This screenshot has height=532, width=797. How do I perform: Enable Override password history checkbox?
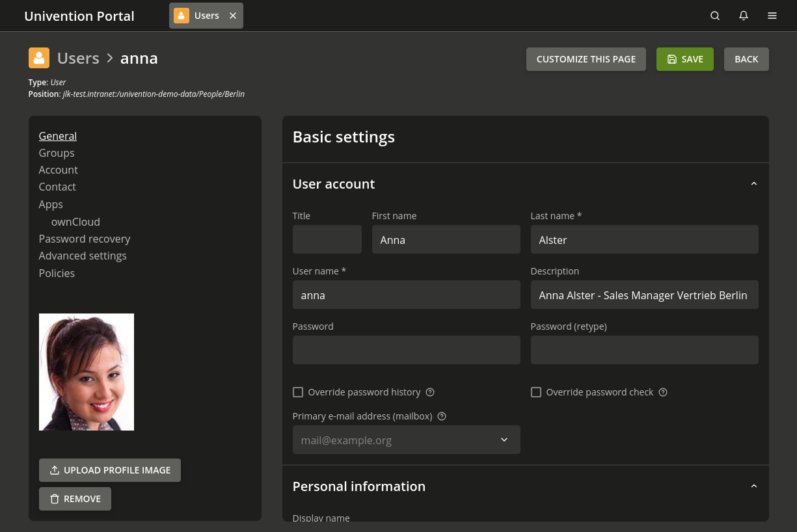(298, 392)
